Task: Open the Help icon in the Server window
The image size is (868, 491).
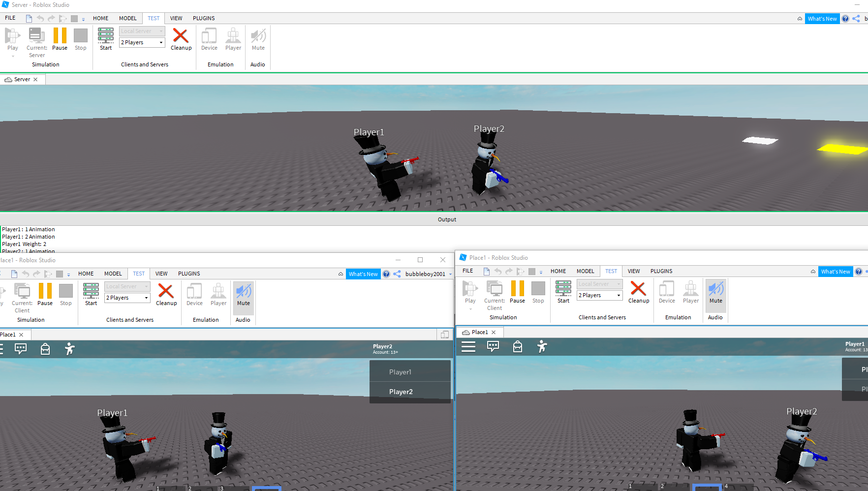Action: (x=845, y=19)
